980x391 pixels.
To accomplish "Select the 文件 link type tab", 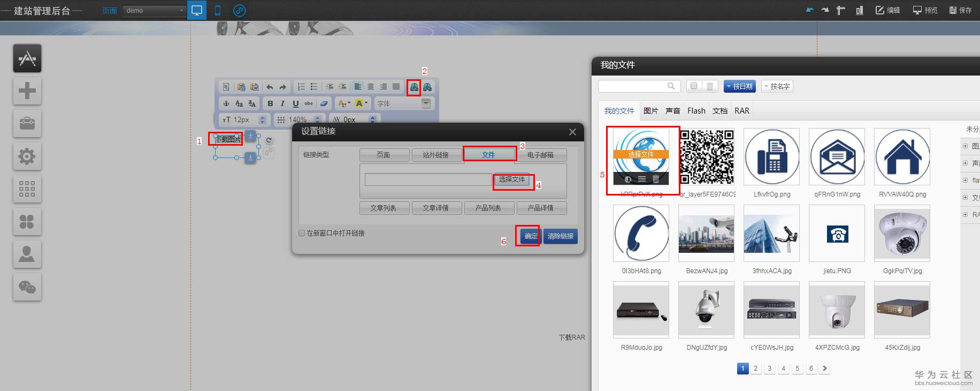I will 489,155.
